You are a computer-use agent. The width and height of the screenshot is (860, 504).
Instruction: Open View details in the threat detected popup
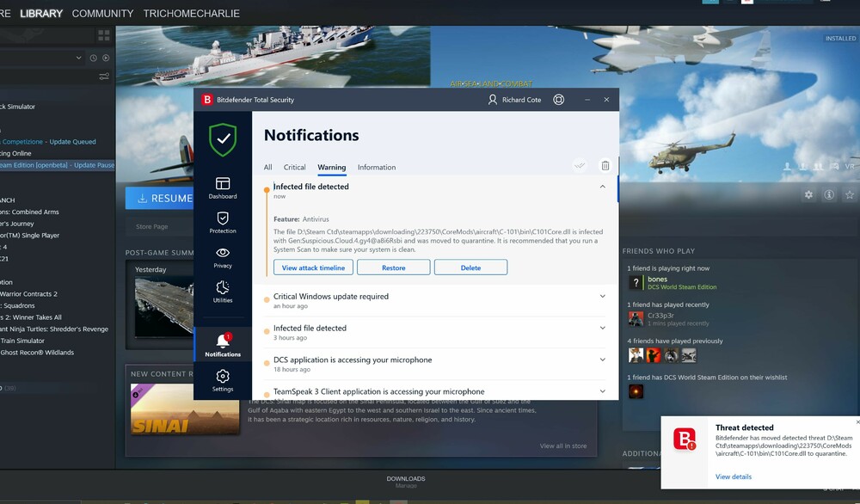tap(733, 476)
